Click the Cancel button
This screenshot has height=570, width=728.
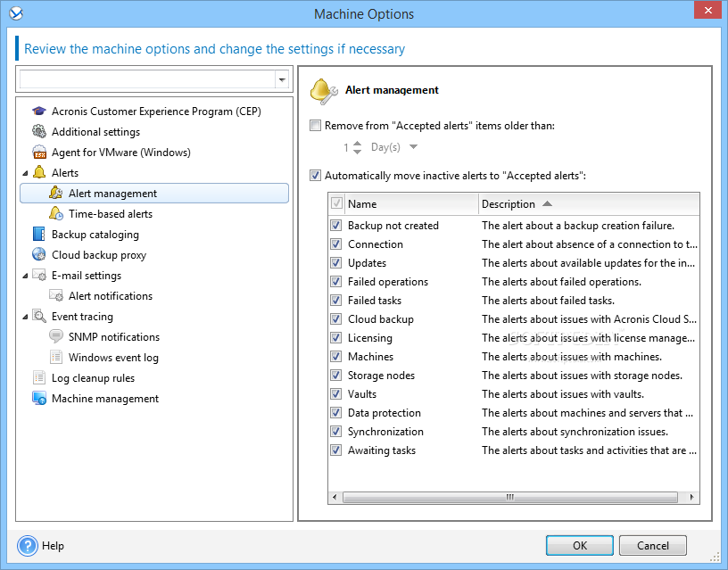pos(652,545)
